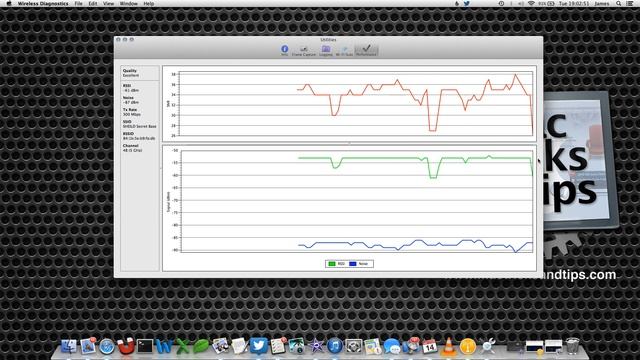Click the dark minimized window in Dock
Screen dimensions: 640x360
(x=515, y=347)
